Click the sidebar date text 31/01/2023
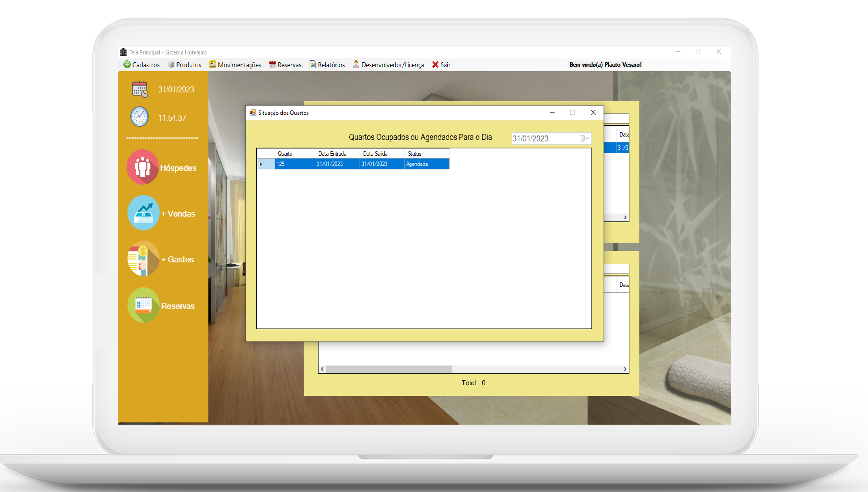This screenshot has height=492, width=868. point(176,89)
